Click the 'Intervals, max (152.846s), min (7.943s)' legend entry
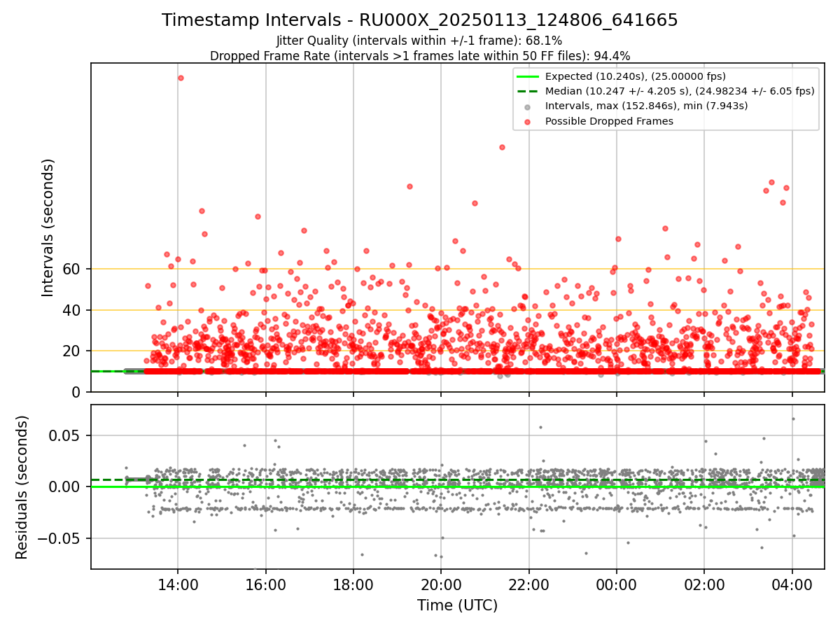This screenshot has width=840, height=630. [x=646, y=106]
